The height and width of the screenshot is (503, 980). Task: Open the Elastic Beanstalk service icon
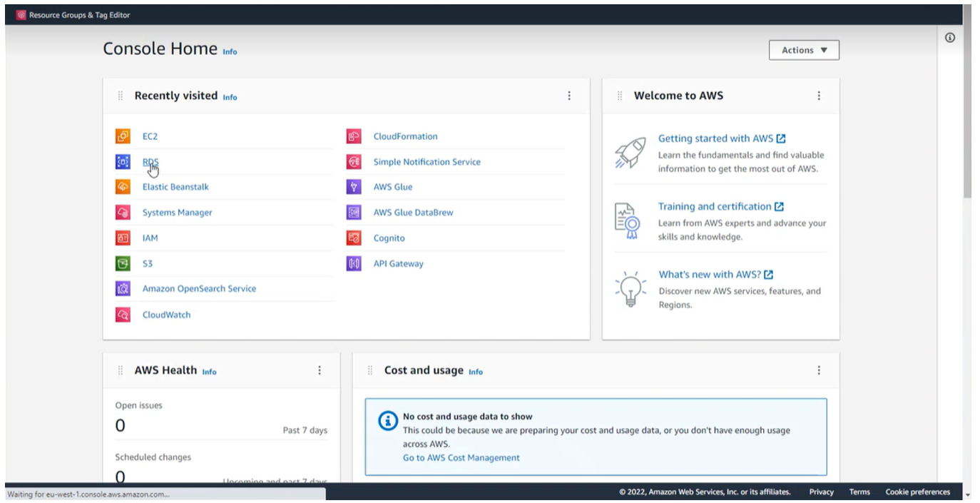pyautogui.click(x=123, y=187)
